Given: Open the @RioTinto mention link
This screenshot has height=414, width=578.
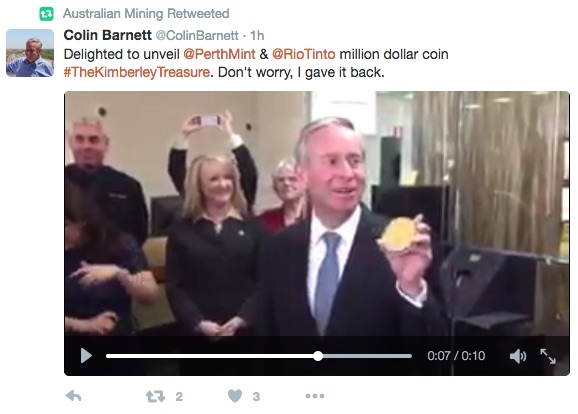Looking at the screenshot, I should pos(304,54).
